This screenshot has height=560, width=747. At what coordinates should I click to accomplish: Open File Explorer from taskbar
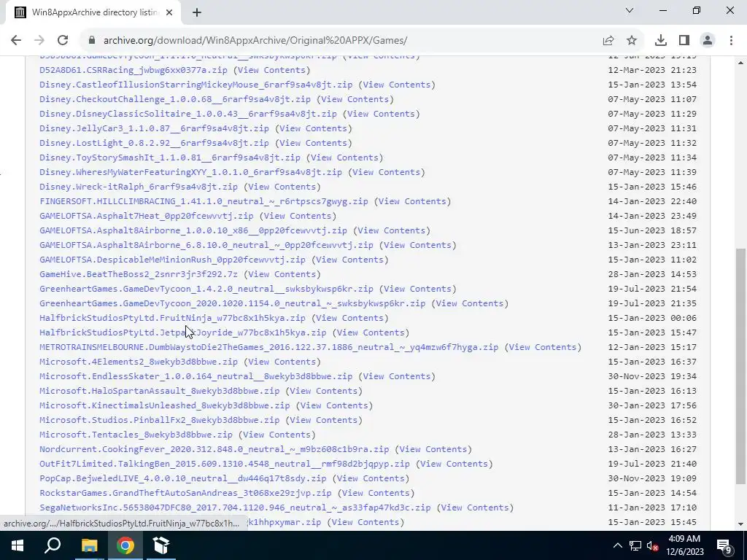pyautogui.click(x=89, y=545)
